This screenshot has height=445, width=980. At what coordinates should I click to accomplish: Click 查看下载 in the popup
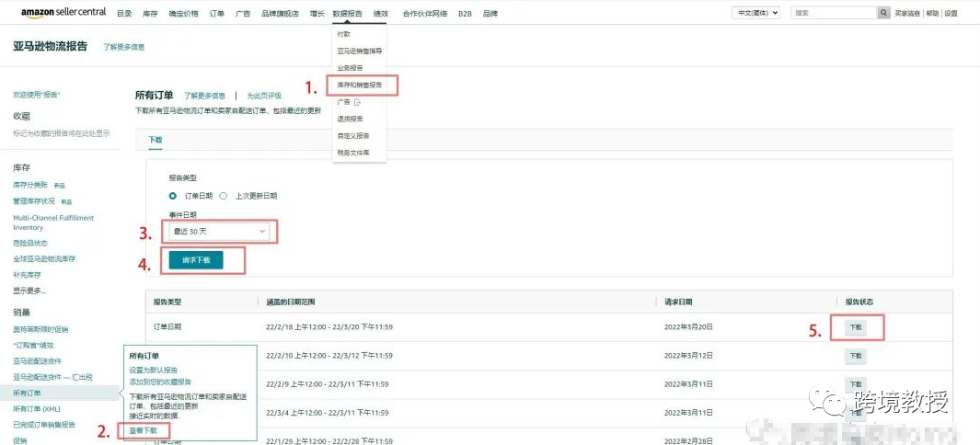[144, 430]
